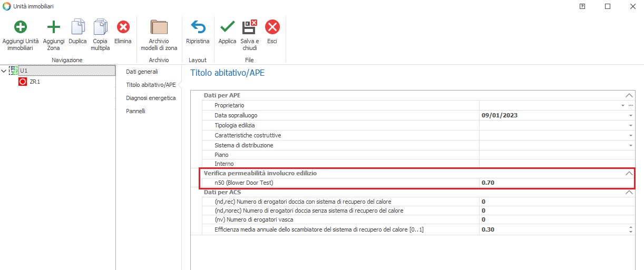Click Salva e chiudi button
This screenshot has width=644, height=270.
pos(249,27)
